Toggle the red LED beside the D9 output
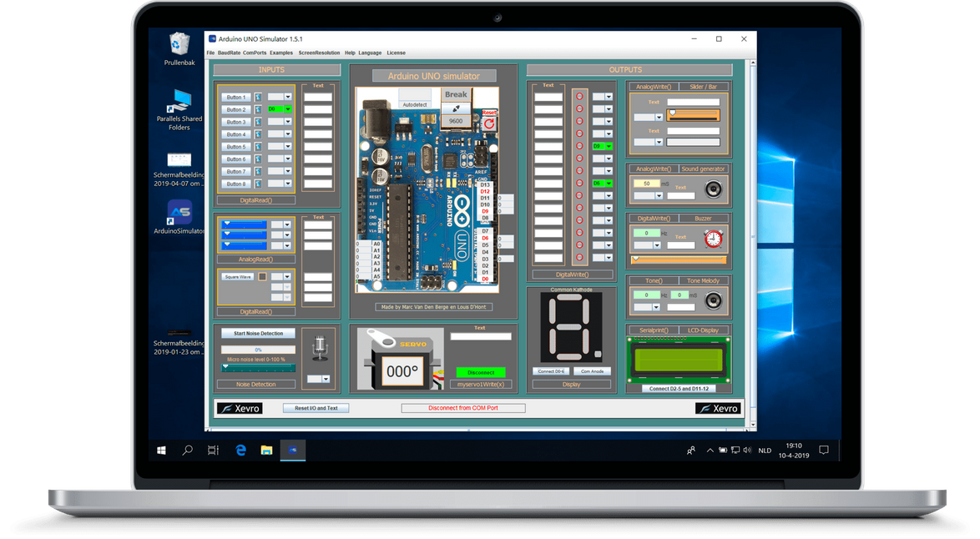Screen dimensions: 980x539 pos(579,146)
